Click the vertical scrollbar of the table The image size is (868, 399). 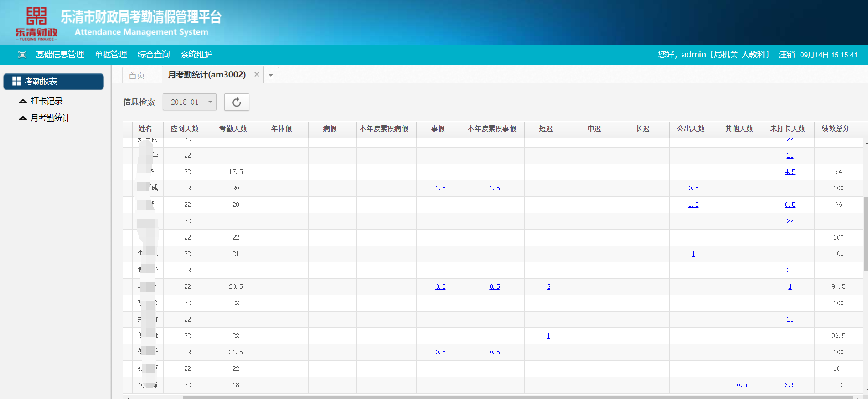(865, 233)
